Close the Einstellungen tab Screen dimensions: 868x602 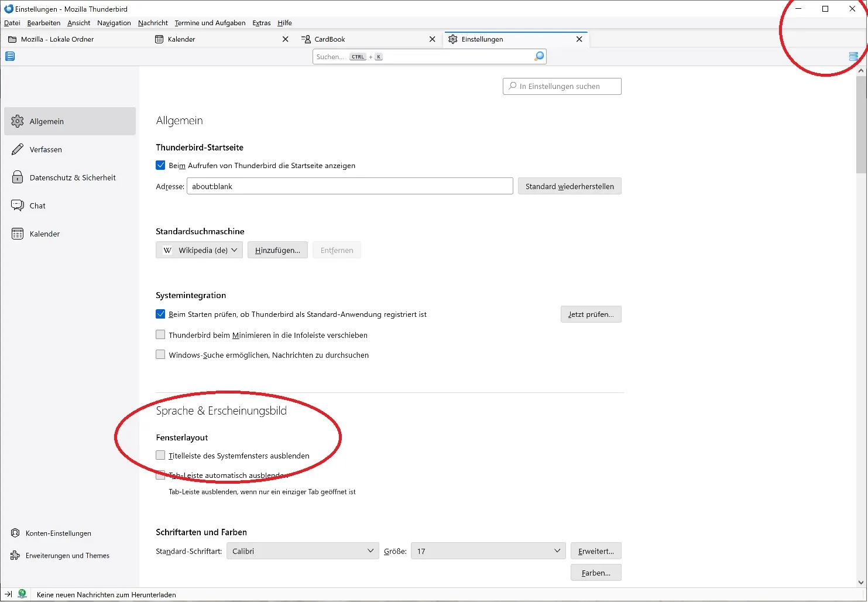[x=579, y=39]
